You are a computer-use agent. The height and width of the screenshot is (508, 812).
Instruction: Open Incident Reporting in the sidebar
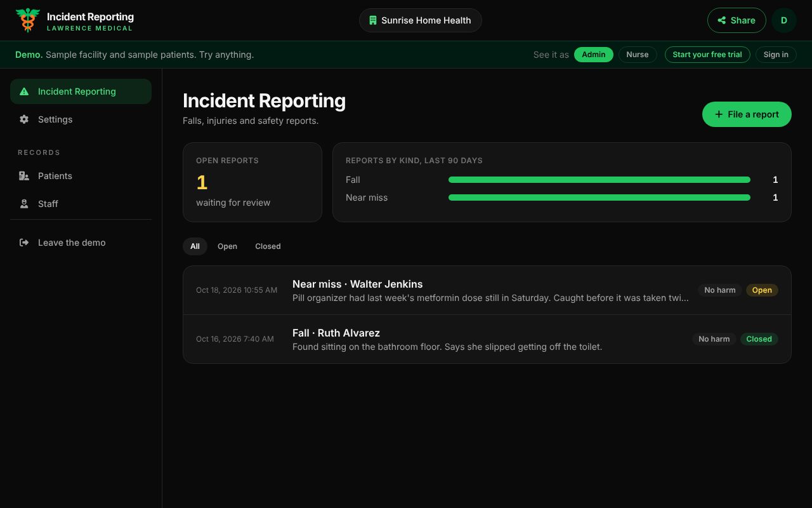click(x=81, y=91)
